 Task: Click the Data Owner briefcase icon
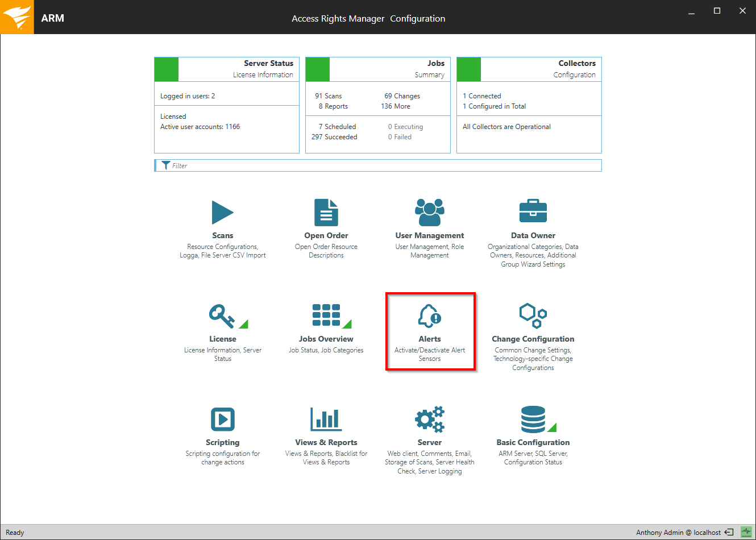click(x=533, y=211)
